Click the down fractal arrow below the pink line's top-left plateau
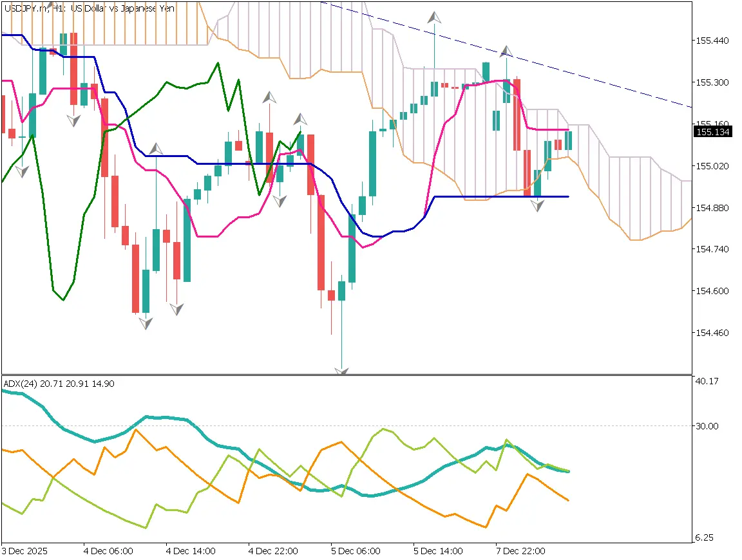 74,120
